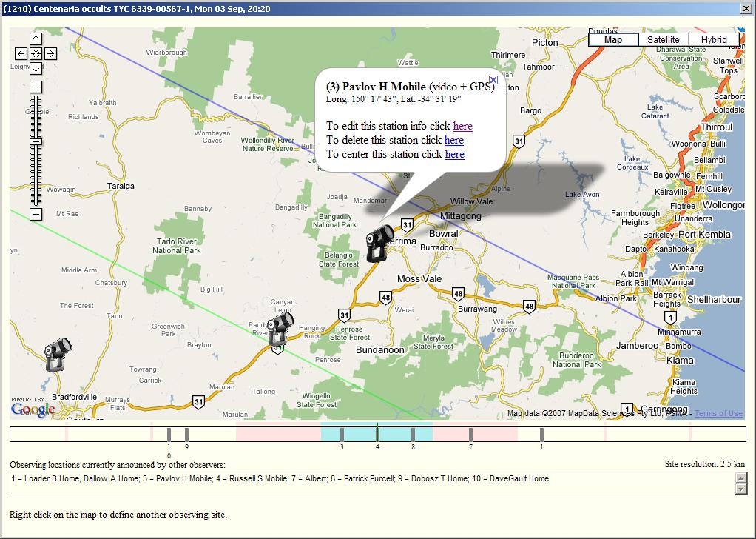Select the telescope marker above Bradfordville
Image resolution: width=756 pixels, height=539 pixels.
(58, 355)
